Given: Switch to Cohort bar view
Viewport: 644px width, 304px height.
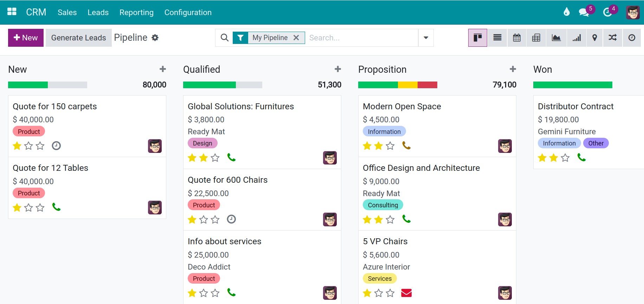Looking at the screenshot, I should tap(577, 38).
